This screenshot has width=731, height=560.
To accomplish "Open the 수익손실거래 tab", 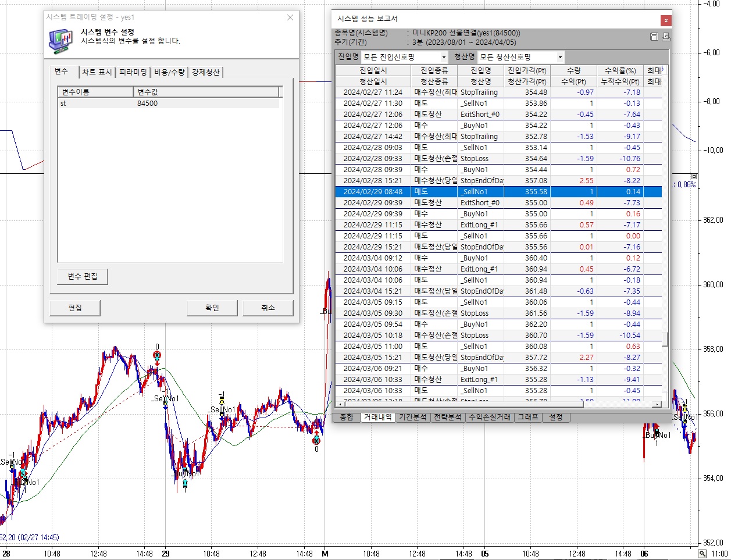I will point(489,418).
